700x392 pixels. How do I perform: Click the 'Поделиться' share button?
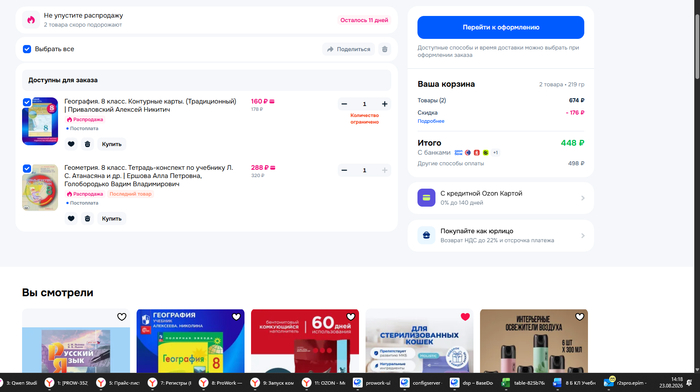(x=348, y=49)
